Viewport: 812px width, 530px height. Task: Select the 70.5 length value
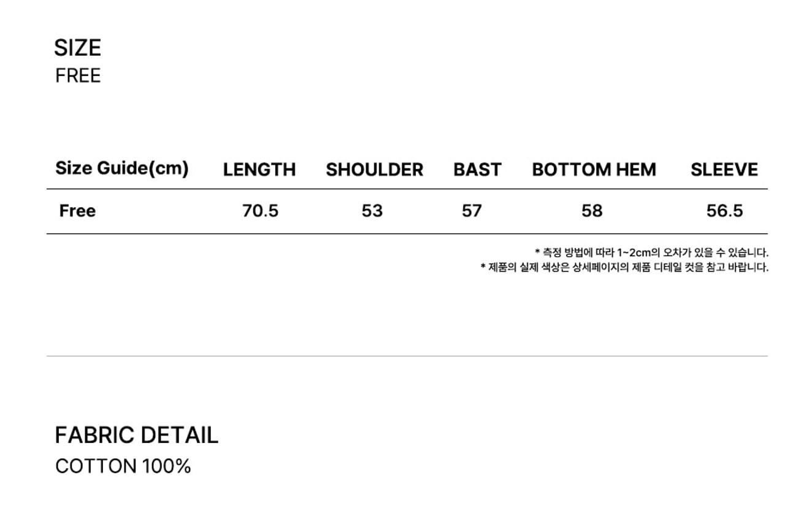point(260,211)
